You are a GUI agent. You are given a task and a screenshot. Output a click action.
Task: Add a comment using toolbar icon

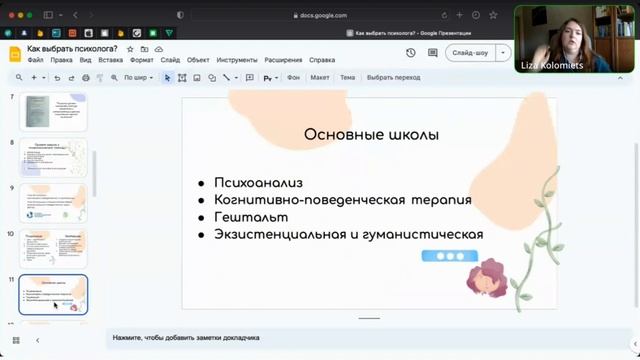pos(250,78)
